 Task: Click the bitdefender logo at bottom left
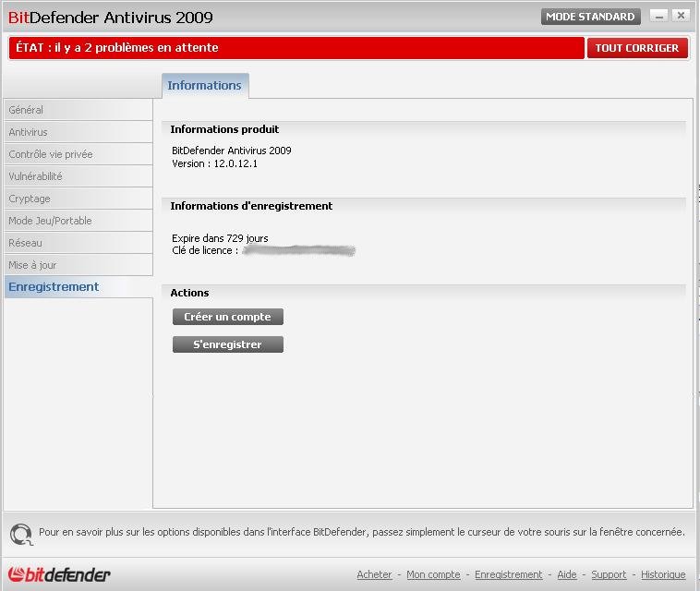click(59, 574)
